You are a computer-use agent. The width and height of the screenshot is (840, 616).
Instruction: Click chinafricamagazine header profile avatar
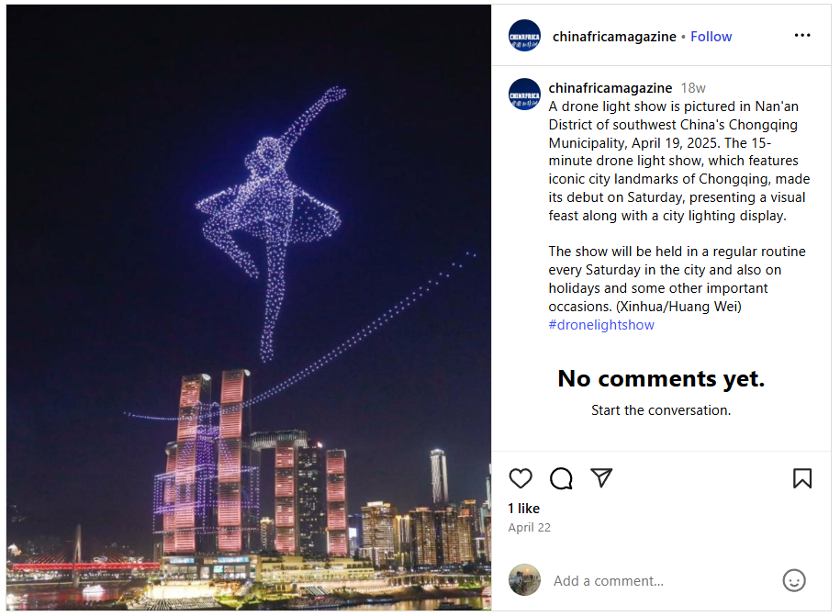[524, 36]
